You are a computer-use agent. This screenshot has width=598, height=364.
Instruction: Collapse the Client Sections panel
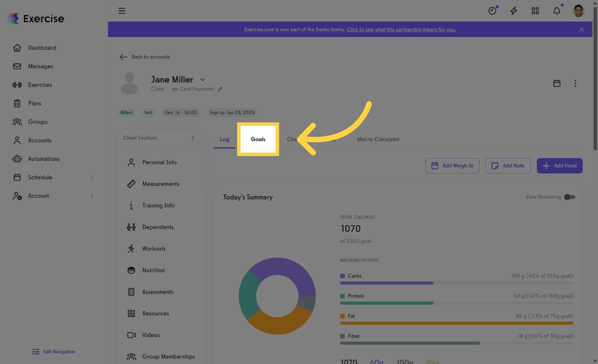[x=193, y=137]
